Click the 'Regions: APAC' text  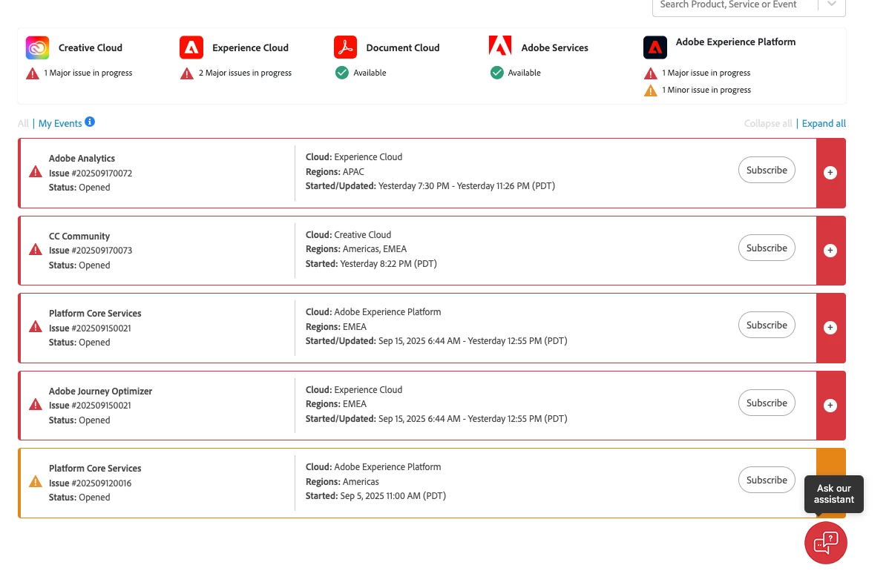pos(335,171)
